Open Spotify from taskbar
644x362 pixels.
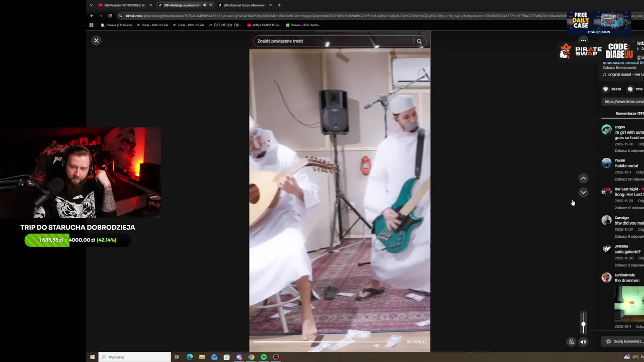[264, 357]
